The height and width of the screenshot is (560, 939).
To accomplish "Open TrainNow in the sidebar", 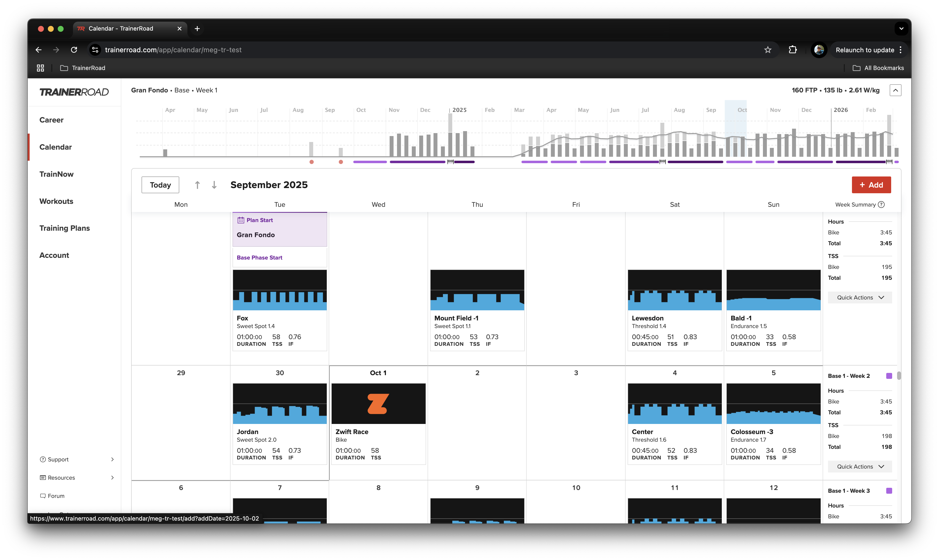I will (x=56, y=174).
